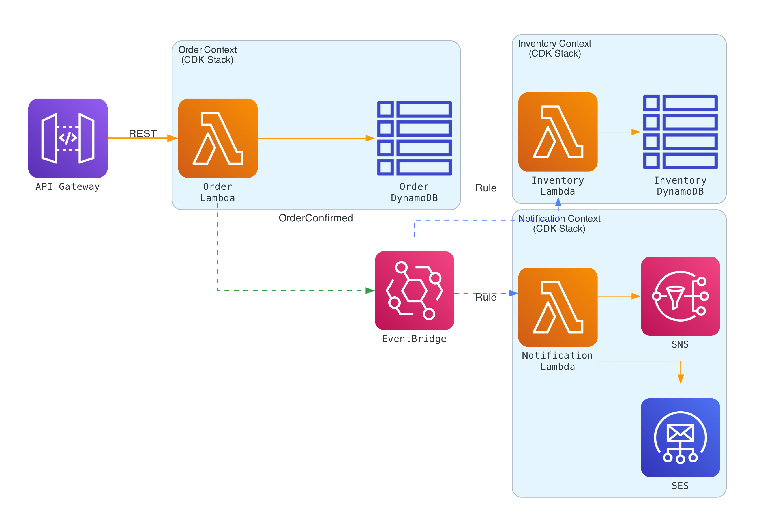761x532 pixels.
Task: Click the OrderConfirmed event label
Action: click(x=316, y=218)
